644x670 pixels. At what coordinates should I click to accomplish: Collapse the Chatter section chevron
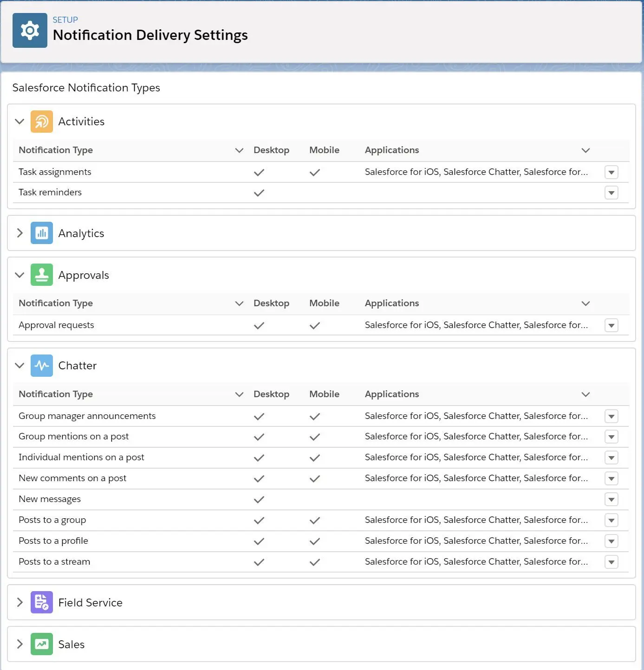click(x=20, y=366)
